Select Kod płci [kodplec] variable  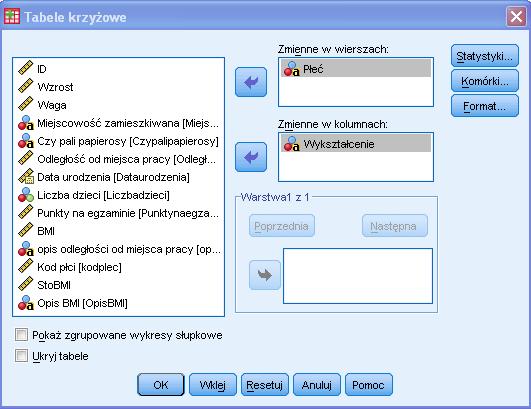tap(119, 267)
